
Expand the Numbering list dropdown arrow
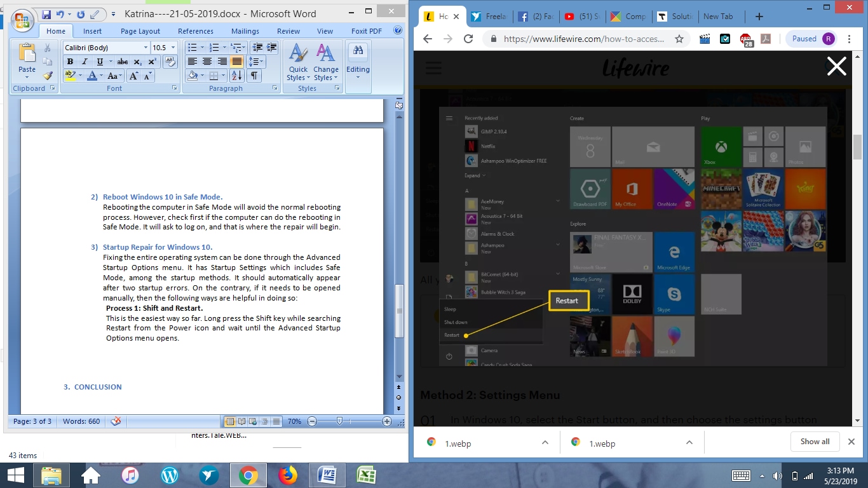(223, 48)
